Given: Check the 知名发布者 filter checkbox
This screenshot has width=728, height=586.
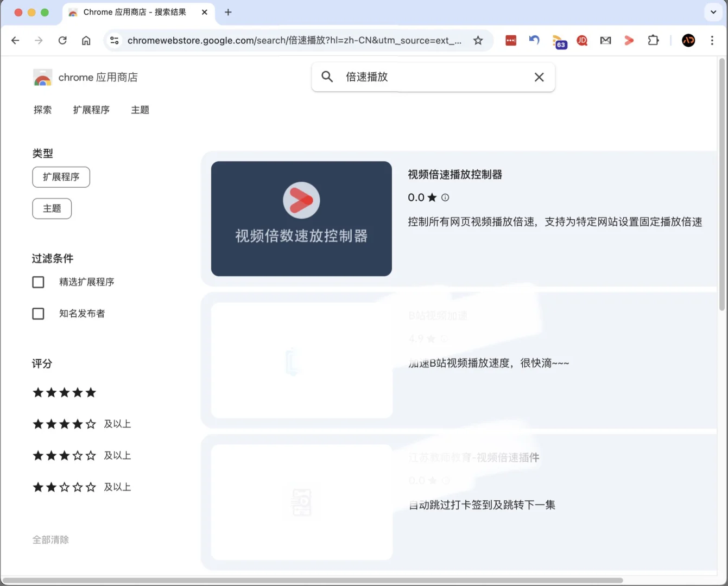Looking at the screenshot, I should pos(38,313).
